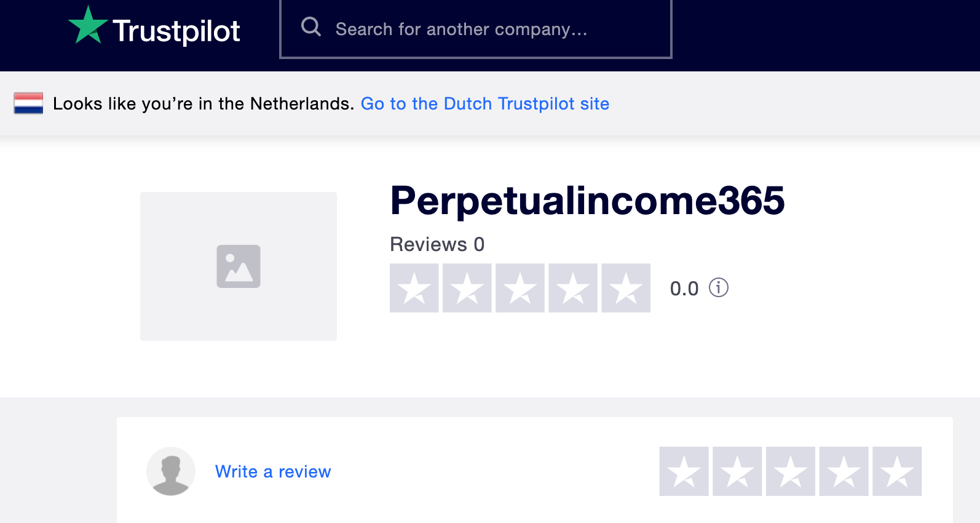Screen dimensions: 980x523
Task: Click the Trustpilot green star logo
Action: 88,25
